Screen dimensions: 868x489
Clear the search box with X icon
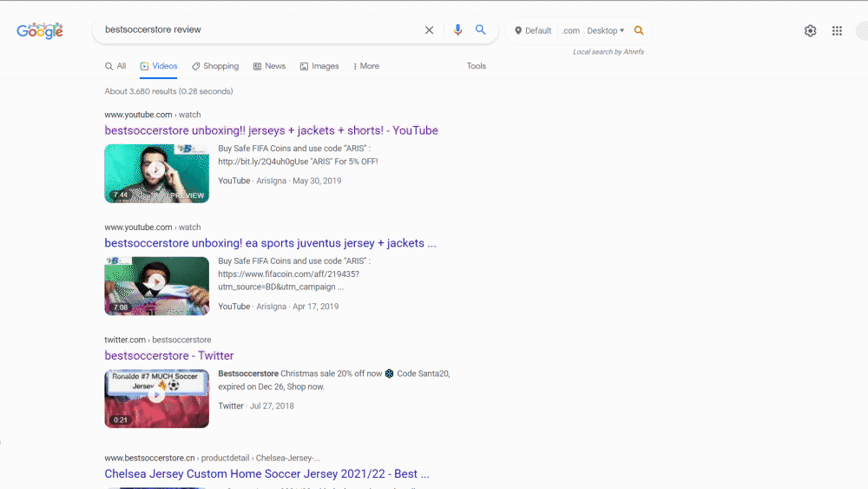pos(429,30)
